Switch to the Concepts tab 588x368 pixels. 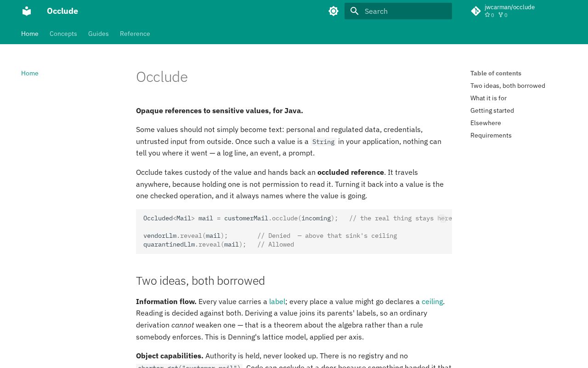coord(63,34)
